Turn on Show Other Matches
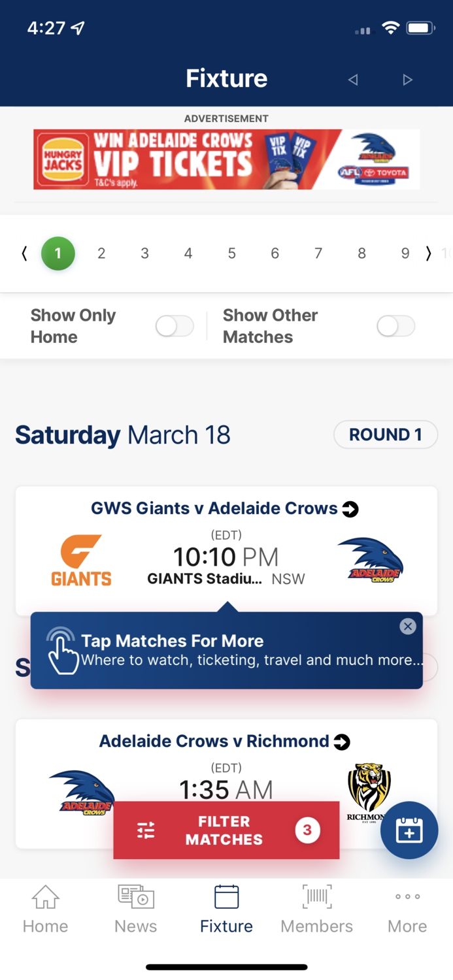Viewport: 453px width, 980px height. click(395, 325)
